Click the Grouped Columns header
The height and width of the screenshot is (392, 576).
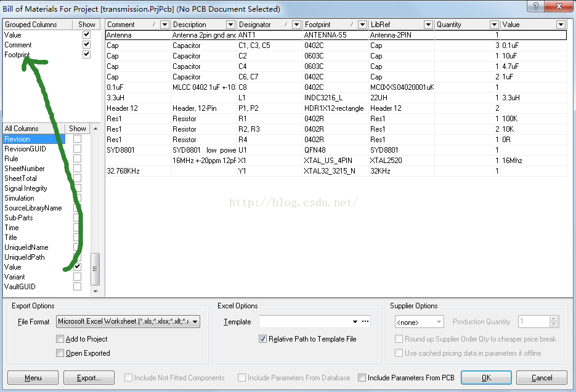(x=38, y=25)
